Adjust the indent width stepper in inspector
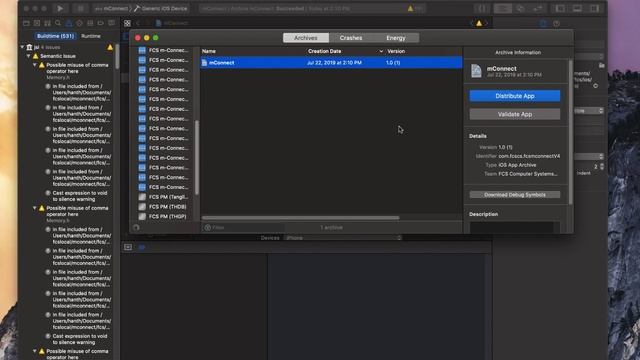Screen dimensions: 640x360 (x=602, y=166)
